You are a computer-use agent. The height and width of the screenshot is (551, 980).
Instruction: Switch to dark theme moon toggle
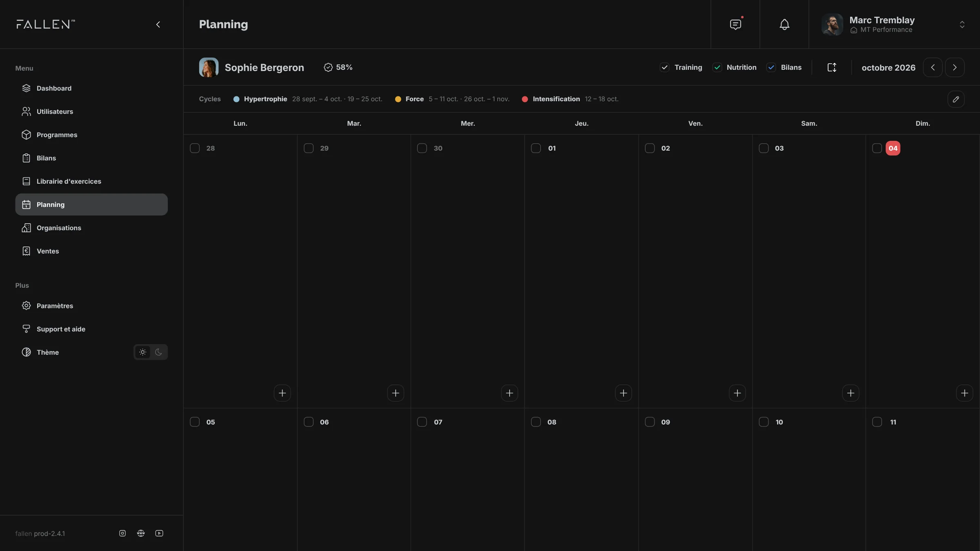pyautogui.click(x=159, y=352)
